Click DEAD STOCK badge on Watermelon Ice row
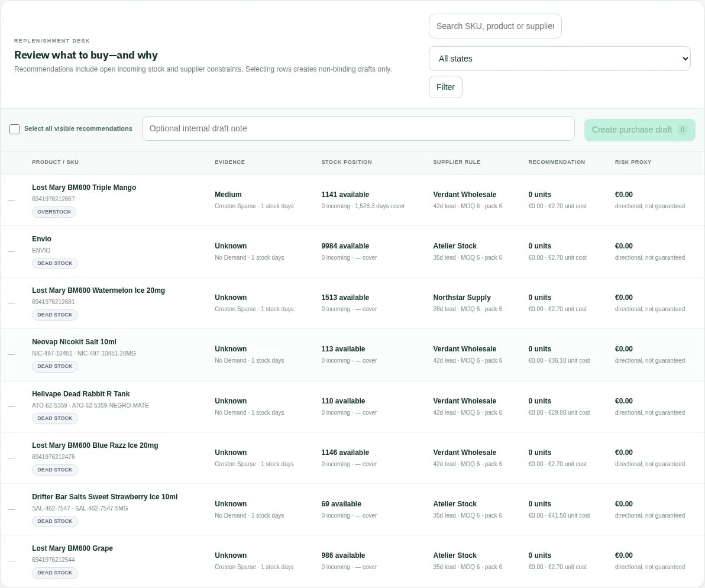 click(55, 315)
